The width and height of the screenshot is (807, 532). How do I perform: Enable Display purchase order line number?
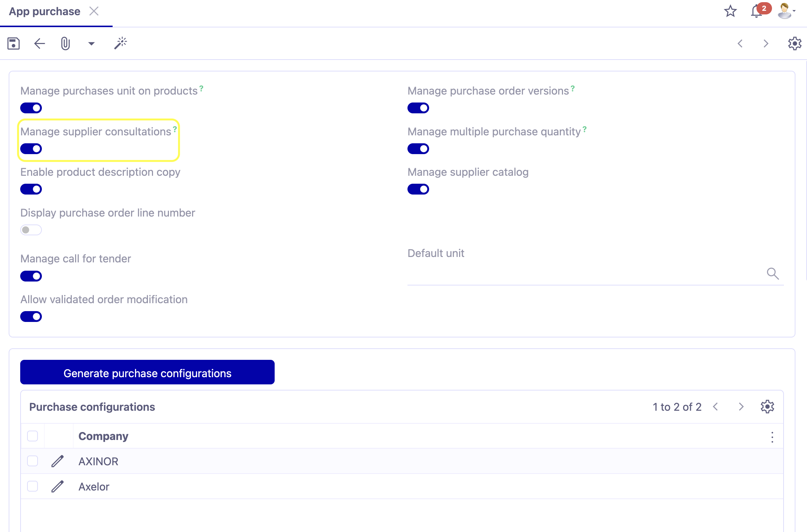(31, 230)
